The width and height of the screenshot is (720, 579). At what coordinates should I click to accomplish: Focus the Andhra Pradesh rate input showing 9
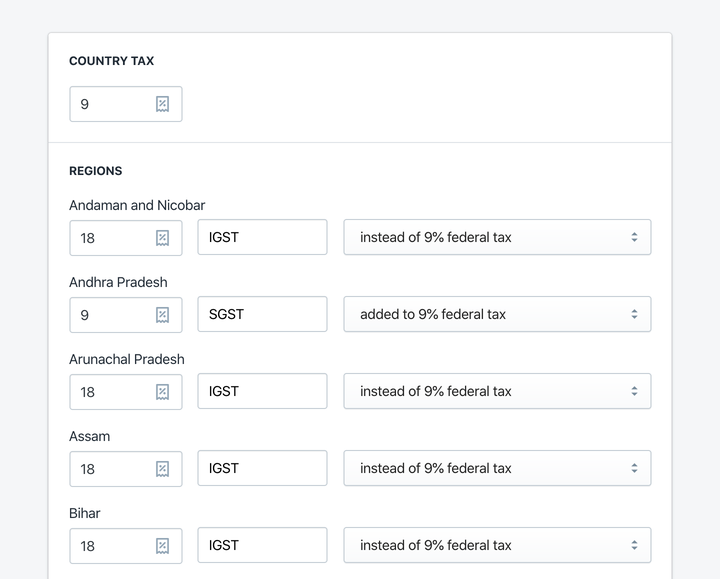(x=126, y=315)
